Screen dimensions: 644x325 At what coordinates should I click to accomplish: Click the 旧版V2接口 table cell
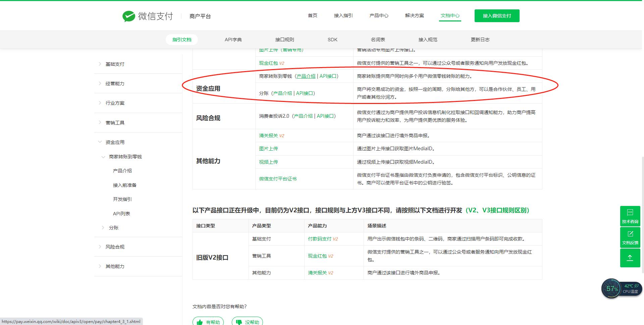click(x=221, y=256)
